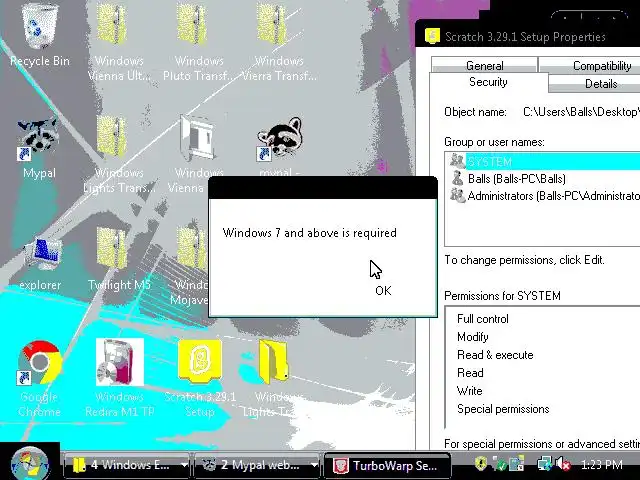Click the Full control permission row
640x480 pixels.
click(x=483, y=319)
